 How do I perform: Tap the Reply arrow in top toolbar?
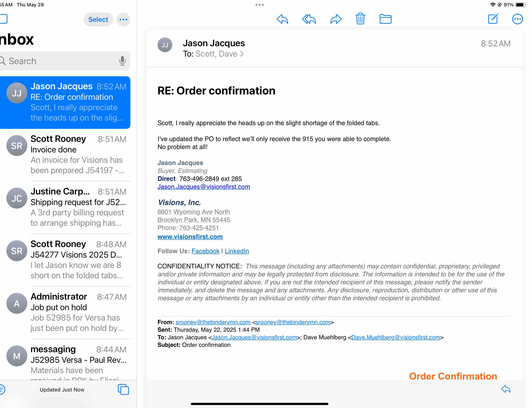coord(282,19)
